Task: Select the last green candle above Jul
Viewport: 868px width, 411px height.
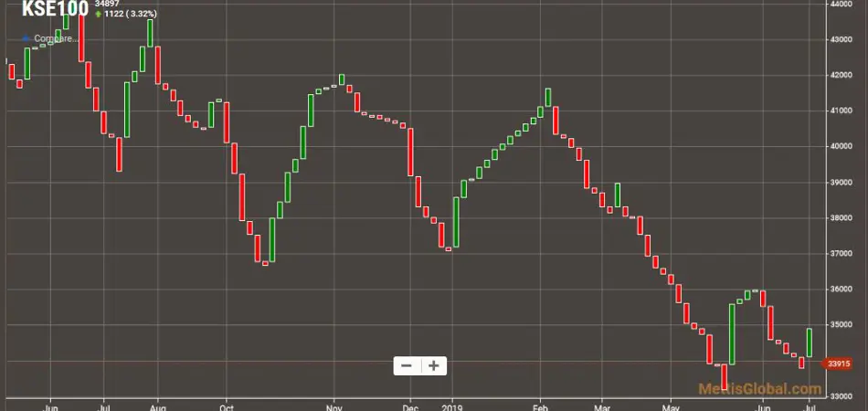Action: (810, 342)
